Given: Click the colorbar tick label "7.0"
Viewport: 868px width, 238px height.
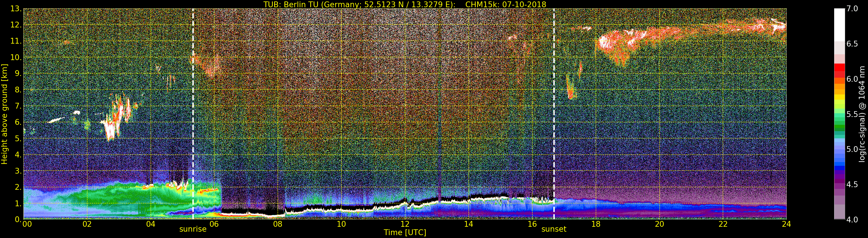Looking at the screenshot, I should pos(852,9).
